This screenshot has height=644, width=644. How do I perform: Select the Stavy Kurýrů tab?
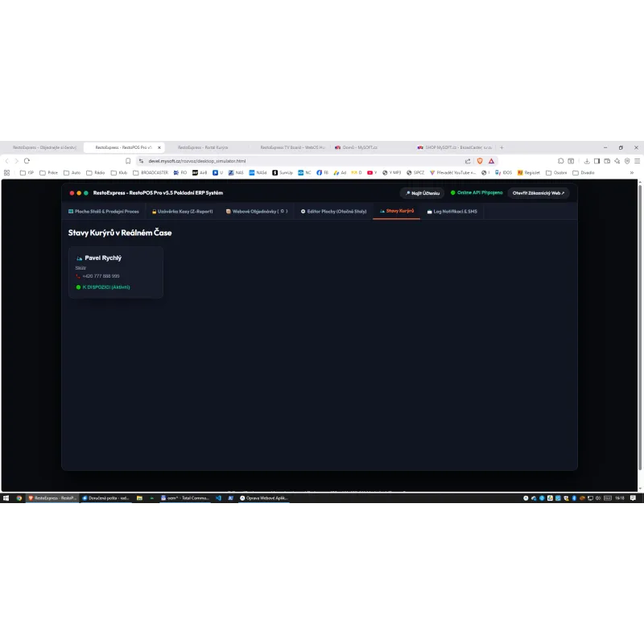396,211
